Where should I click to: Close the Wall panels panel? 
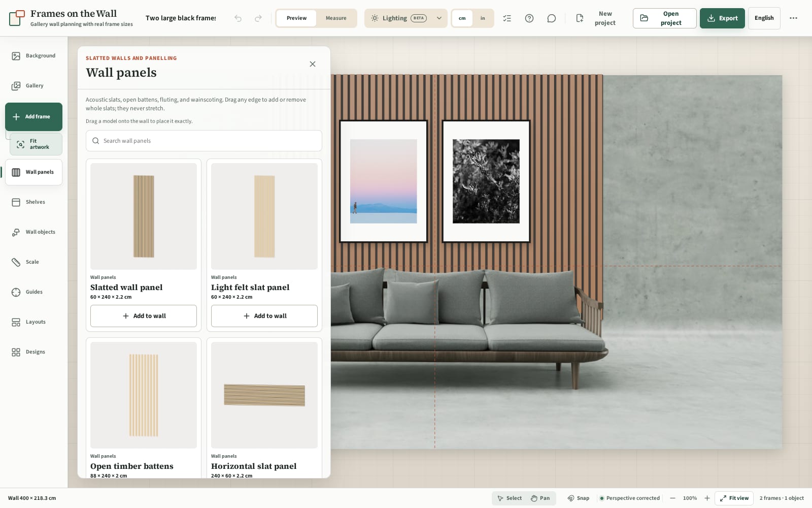point(313,64)
